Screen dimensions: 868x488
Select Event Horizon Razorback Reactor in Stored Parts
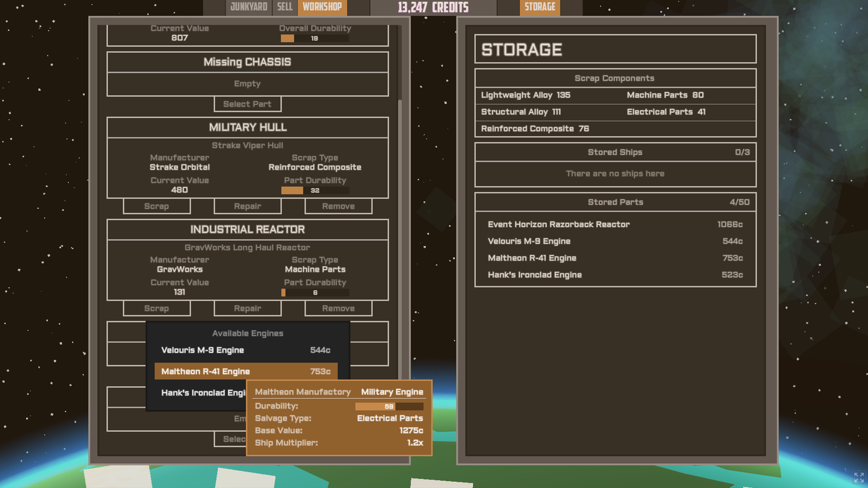[615, 225]
